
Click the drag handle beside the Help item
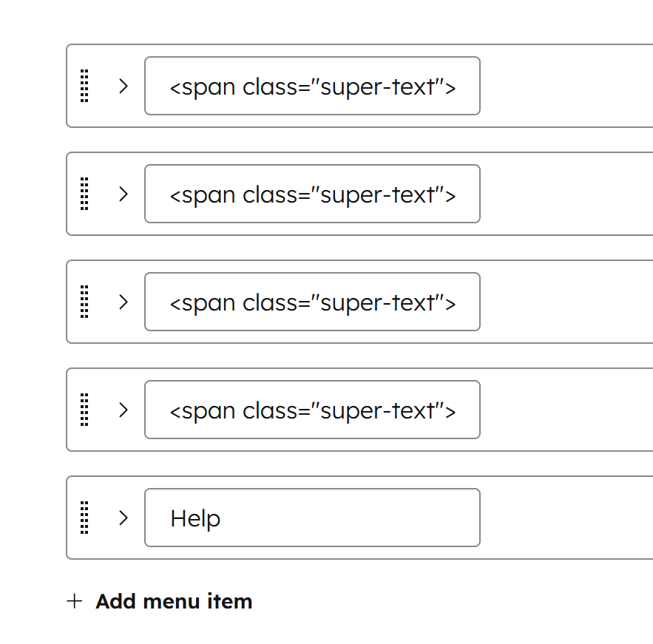click(84, 518)
